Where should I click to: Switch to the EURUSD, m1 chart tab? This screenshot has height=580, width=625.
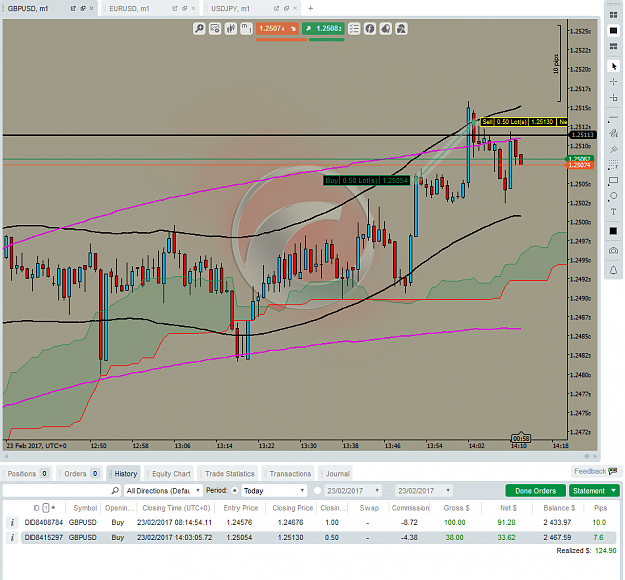129,8
